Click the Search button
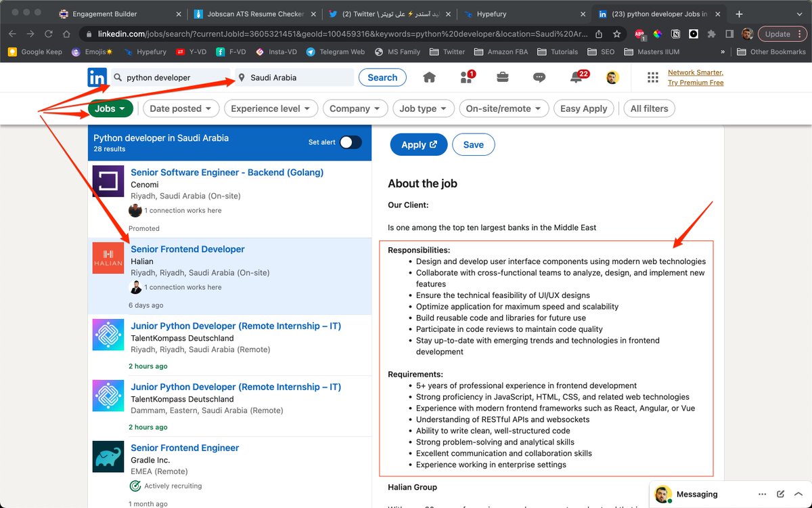Viewport: 812px width, 508px height. (382, 77)
